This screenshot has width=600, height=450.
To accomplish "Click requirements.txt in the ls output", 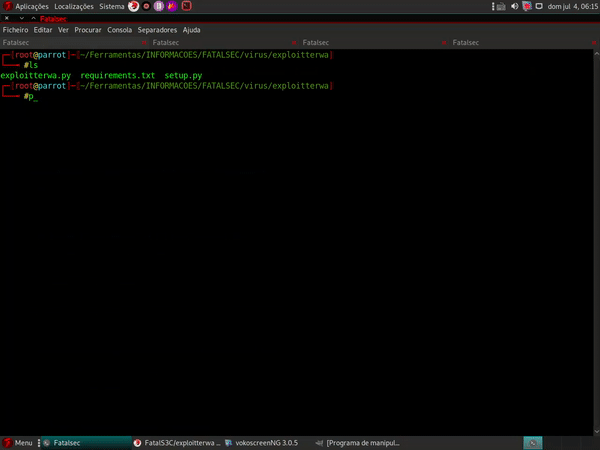I will point(117,75).
